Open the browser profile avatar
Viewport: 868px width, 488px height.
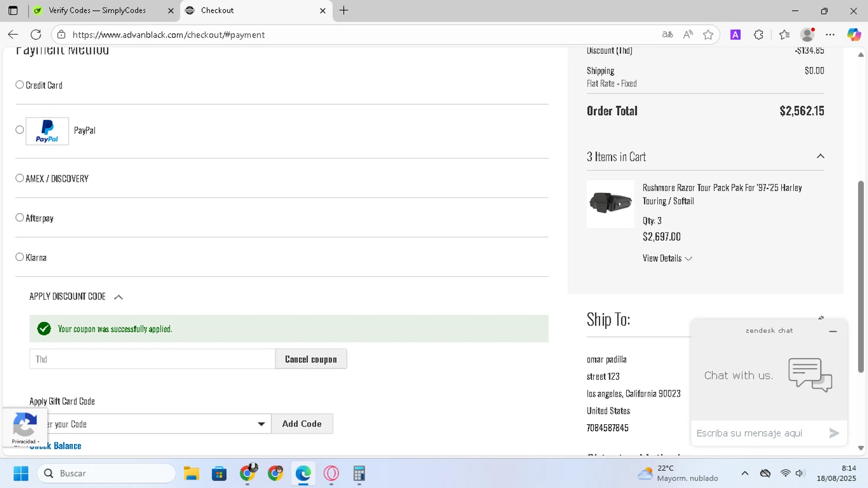click(x=807, y=35)
